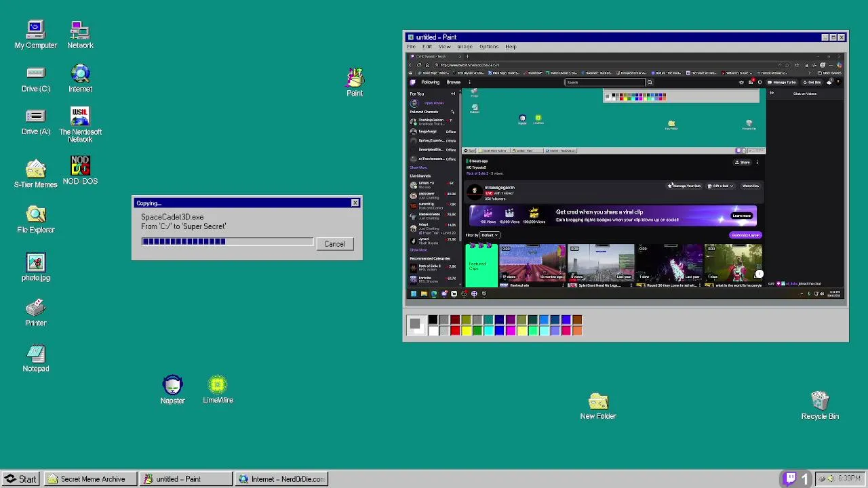
Task: Open Paint's View menu
Action: coord(444,47)
